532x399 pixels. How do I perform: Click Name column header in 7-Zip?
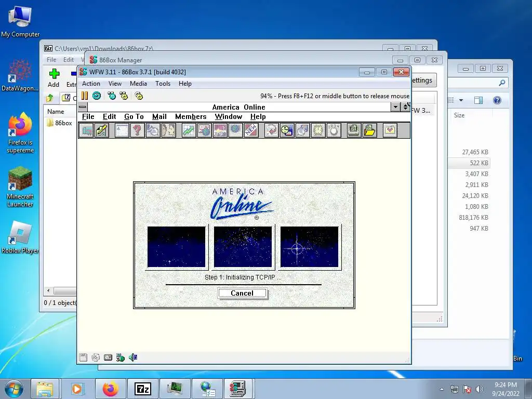pos(56,112)
